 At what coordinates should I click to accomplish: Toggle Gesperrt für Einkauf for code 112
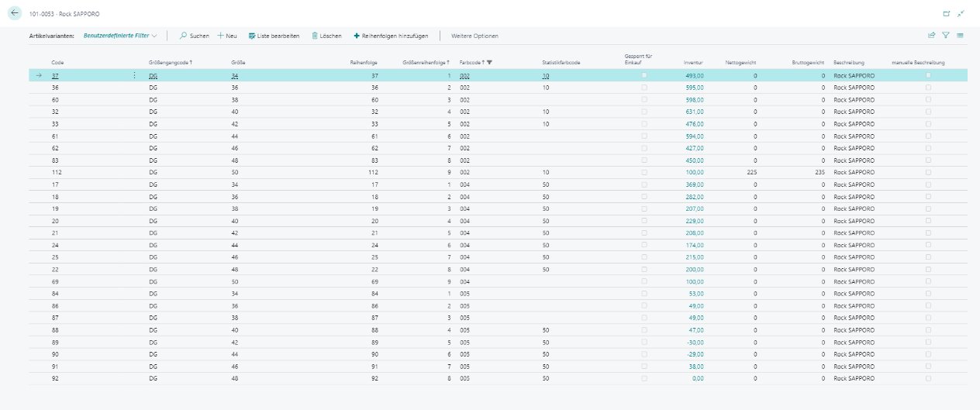tap(644, 172)
